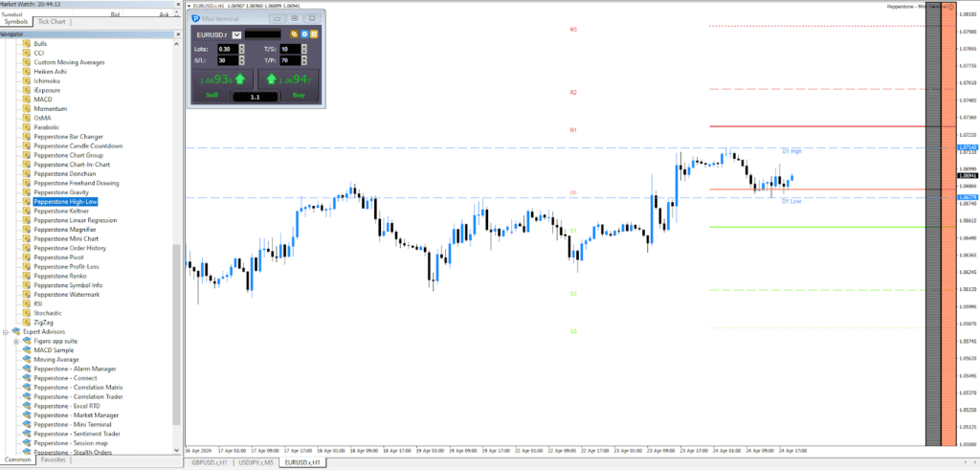Screen dimensions: 980x470
Task: Click the Pepperstone Bar Changer icon
Action: [27, 136]
